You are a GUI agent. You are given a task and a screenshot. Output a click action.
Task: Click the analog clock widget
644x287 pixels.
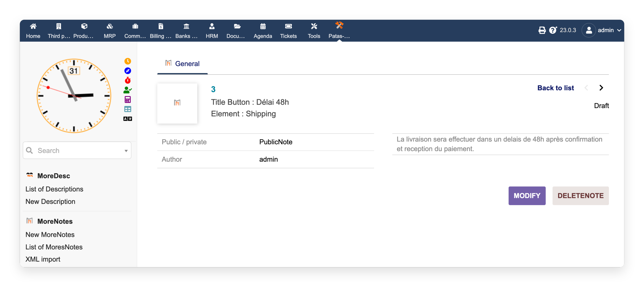click(74, 95)
